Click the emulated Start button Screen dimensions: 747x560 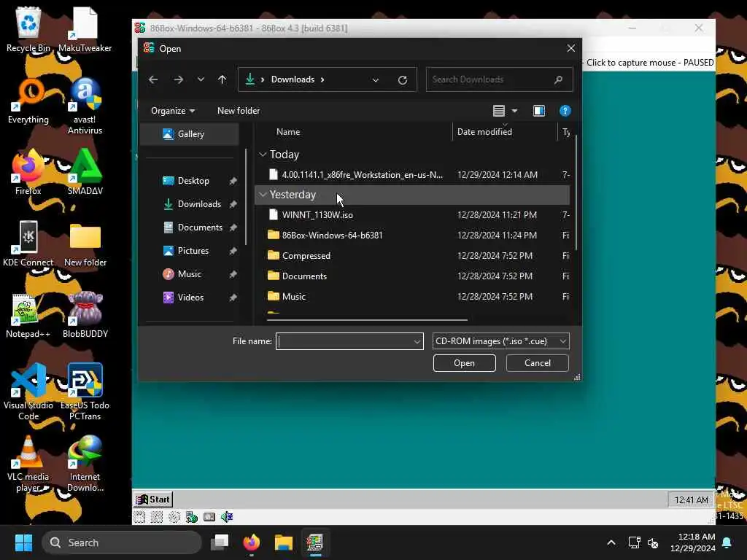coord(153,499)
